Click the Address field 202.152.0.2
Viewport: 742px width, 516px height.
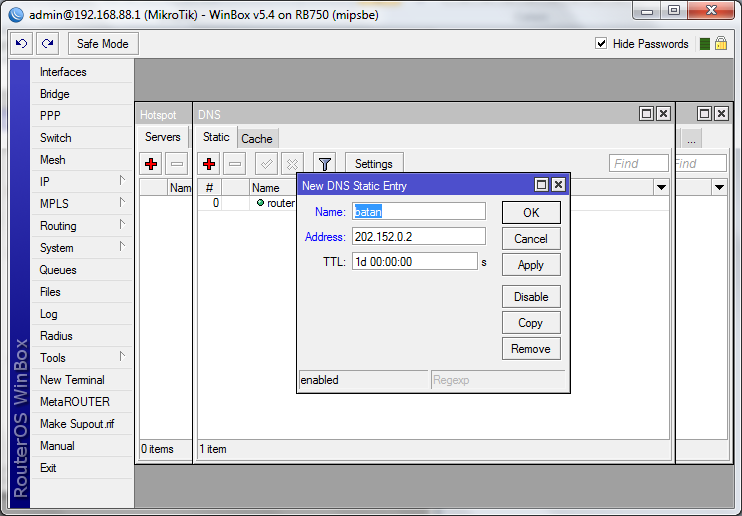tap(419, 237)
